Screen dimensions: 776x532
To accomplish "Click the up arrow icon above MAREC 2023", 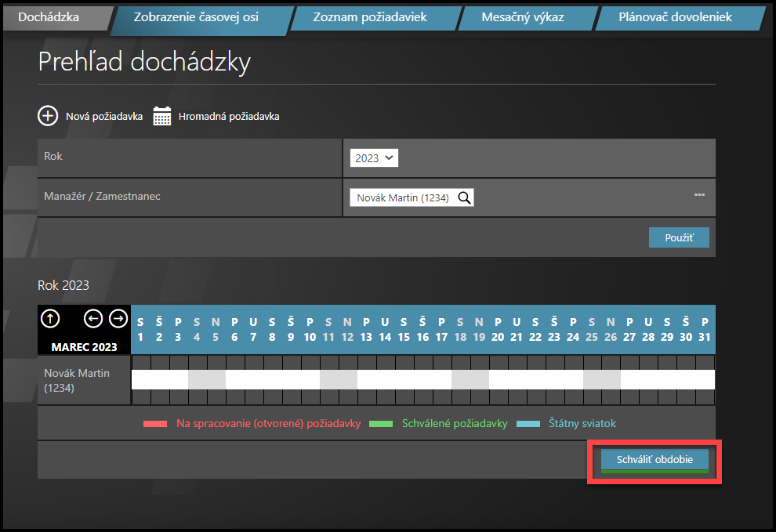I will coord(50,318).
